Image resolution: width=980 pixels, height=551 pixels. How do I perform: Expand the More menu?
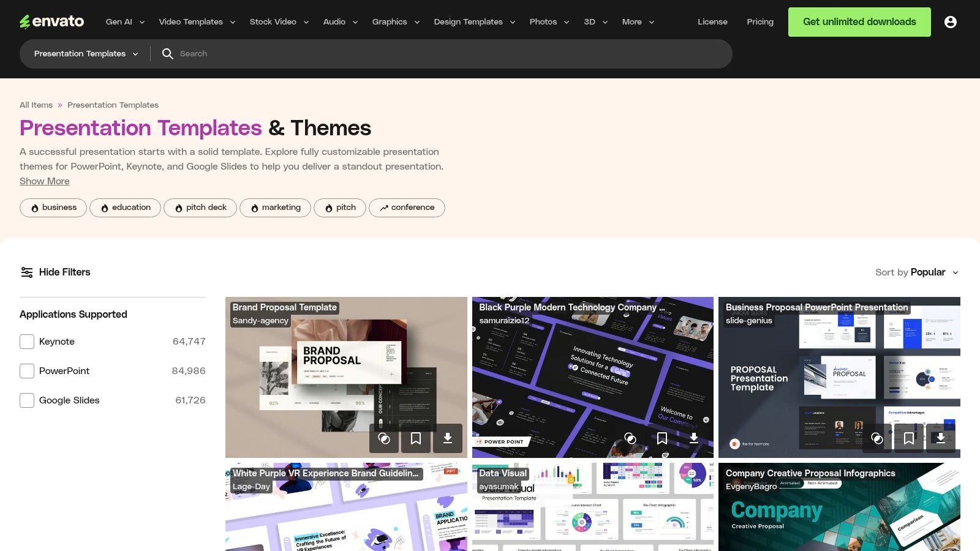pyautogui.click(x=638, y=22)
